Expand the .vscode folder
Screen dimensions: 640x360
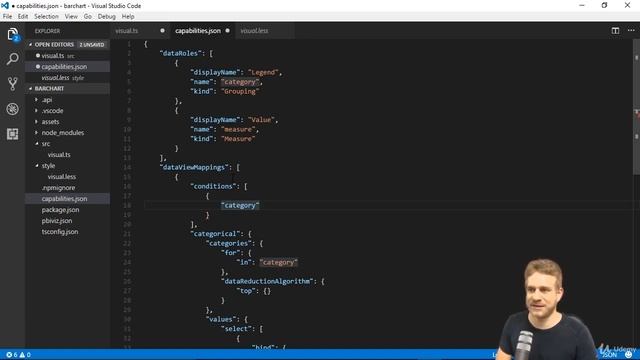click(x=52, y=111)
